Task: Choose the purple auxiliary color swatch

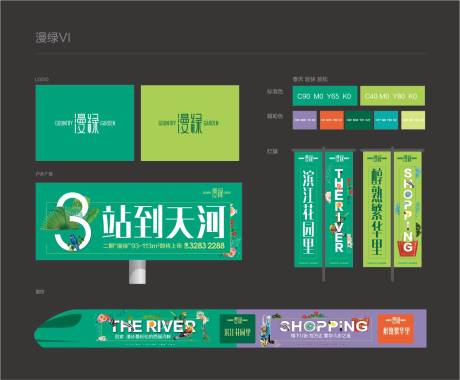Action: (x=305, y=120)
